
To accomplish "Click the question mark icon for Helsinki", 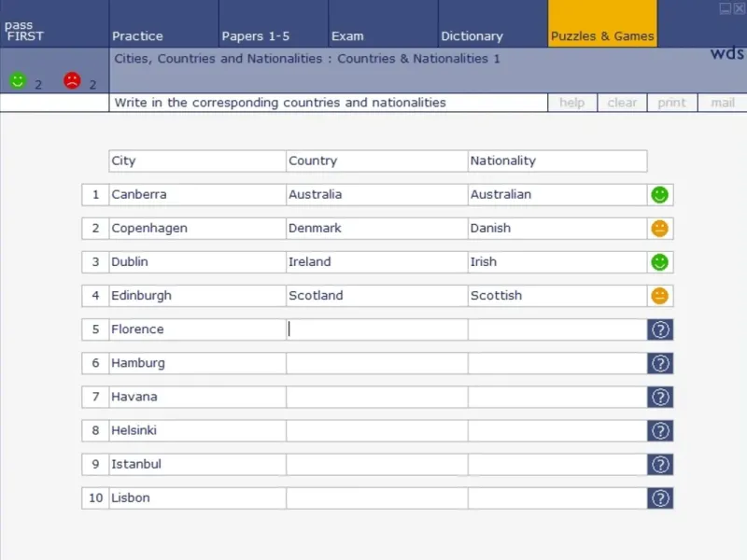I will tap(660, 430).
